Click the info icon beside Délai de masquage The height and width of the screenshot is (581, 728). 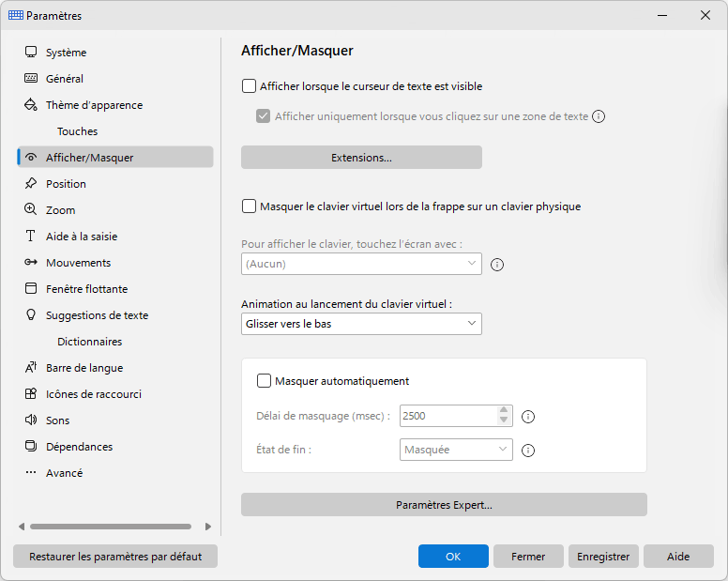point(528,417)
